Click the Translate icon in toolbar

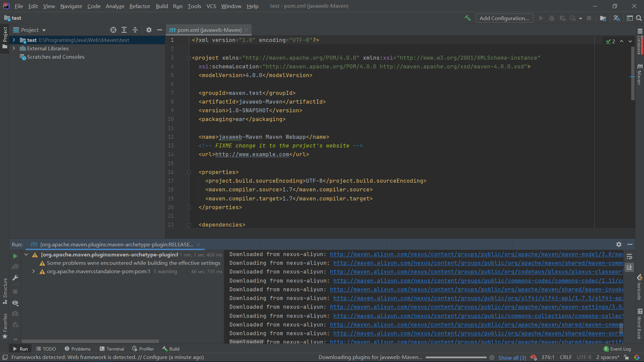pyautogui.click(x=616, y=18)
